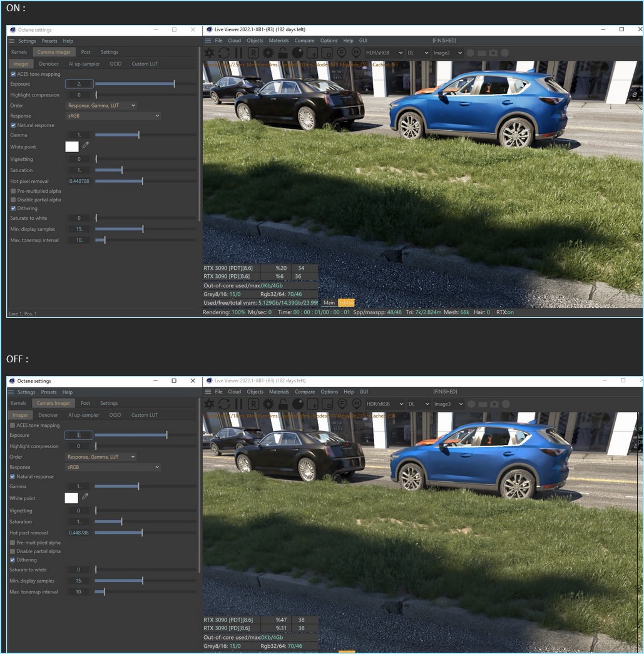Toggle Dithering checkbox in upper Octane settings
The image size is (644, 654).
13,208
